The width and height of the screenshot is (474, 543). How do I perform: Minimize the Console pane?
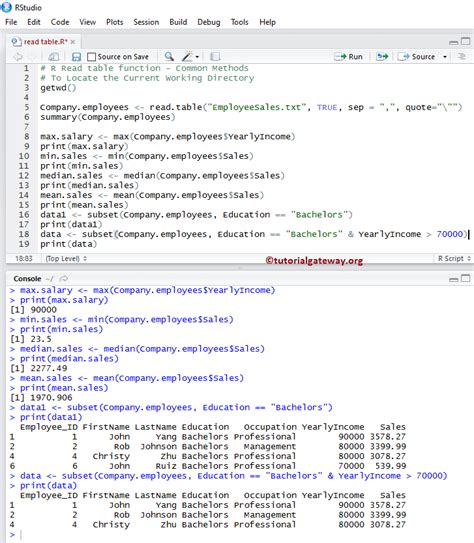[454, 279]
